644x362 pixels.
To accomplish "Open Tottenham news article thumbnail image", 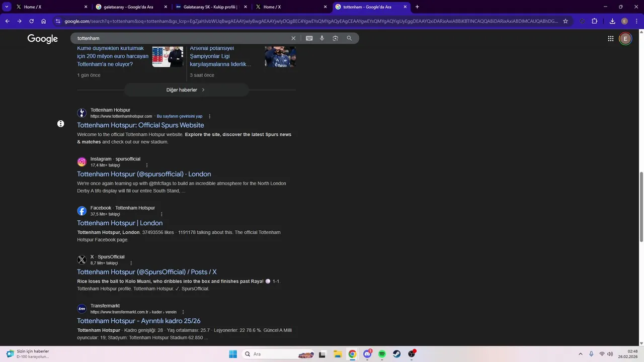I will pyautogui.click(x=168, y=57).
